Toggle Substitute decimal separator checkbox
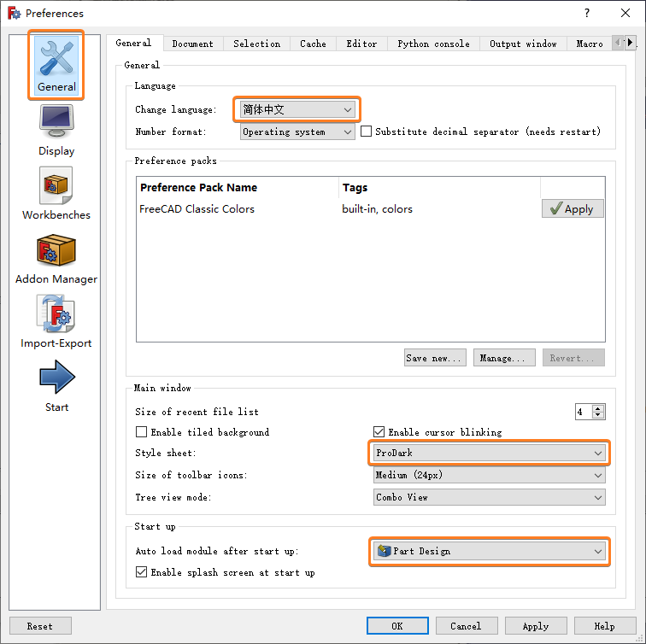This screenshot has width=646, height=644. [366, 132]
